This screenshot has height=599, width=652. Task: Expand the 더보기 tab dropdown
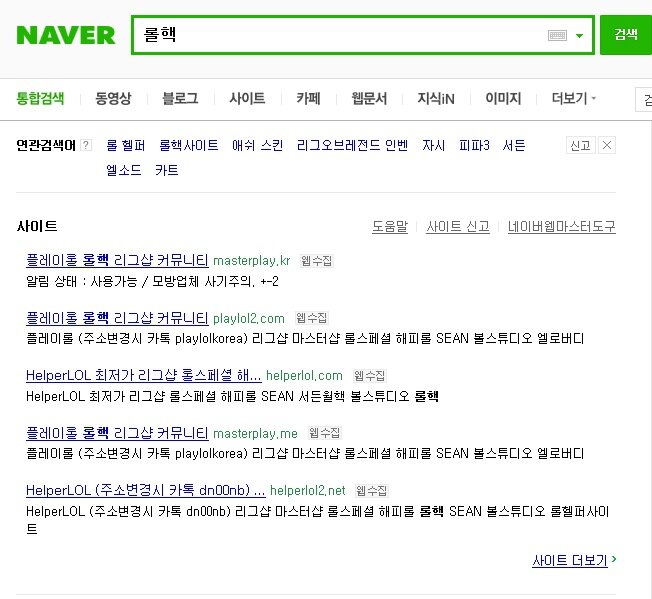(x=574, y=99)
